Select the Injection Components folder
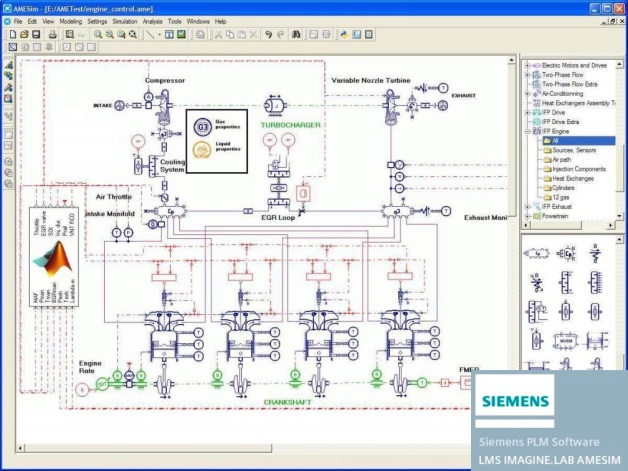 [575, 169]
